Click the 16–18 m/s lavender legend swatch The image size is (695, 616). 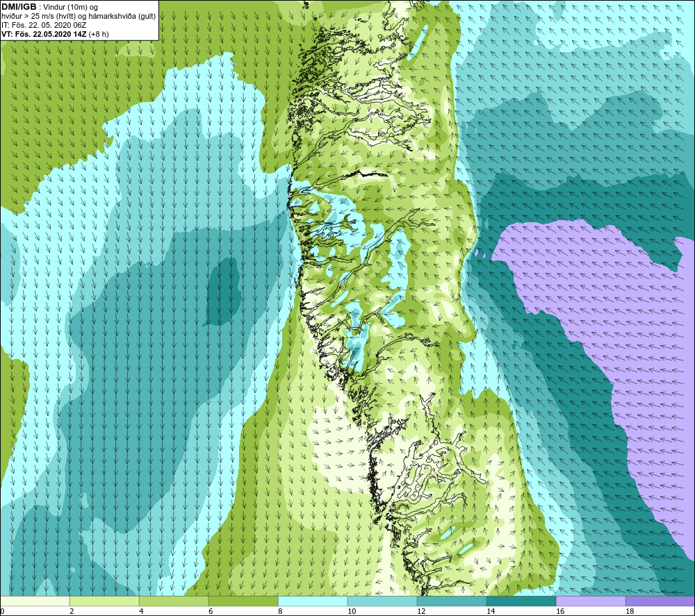click(x=591, y=601)
